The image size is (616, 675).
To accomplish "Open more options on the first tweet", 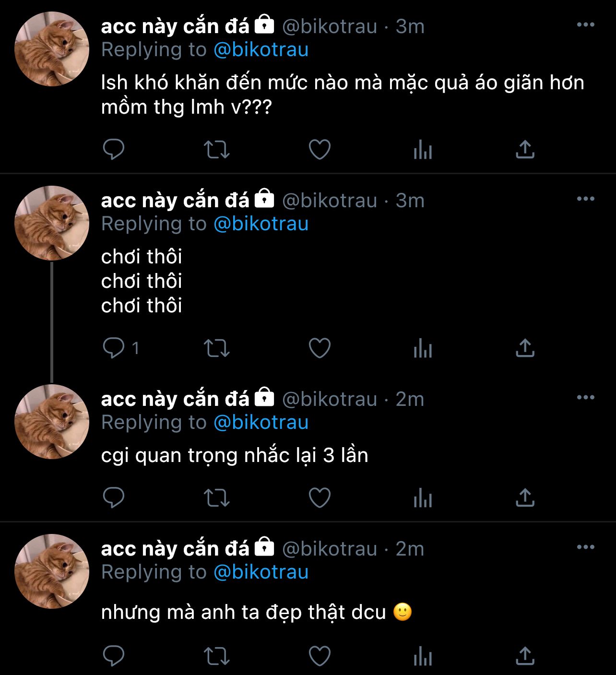I will [585, 25].
